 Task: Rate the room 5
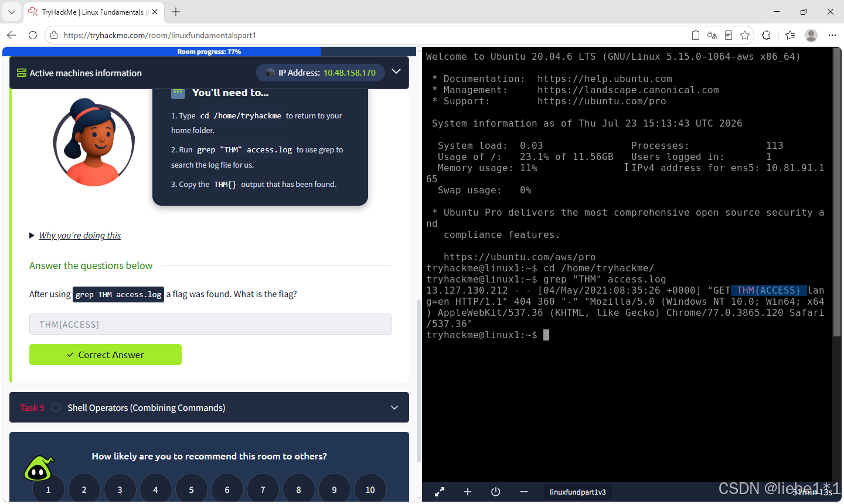[x=191, y=489]
